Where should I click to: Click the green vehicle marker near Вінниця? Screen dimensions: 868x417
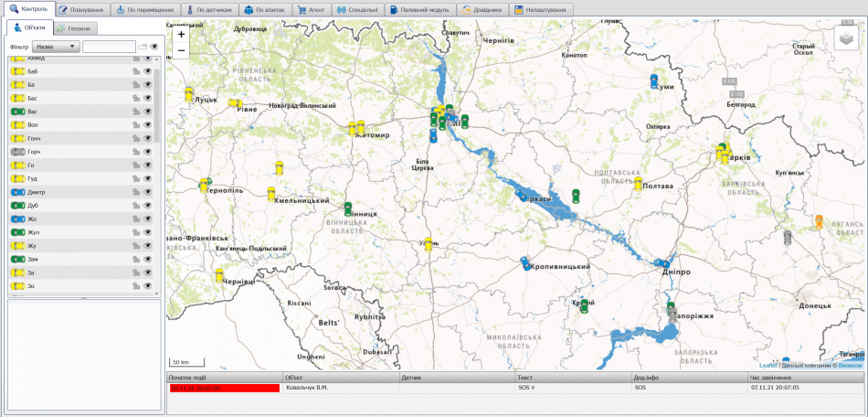click(x=348, y=208)
